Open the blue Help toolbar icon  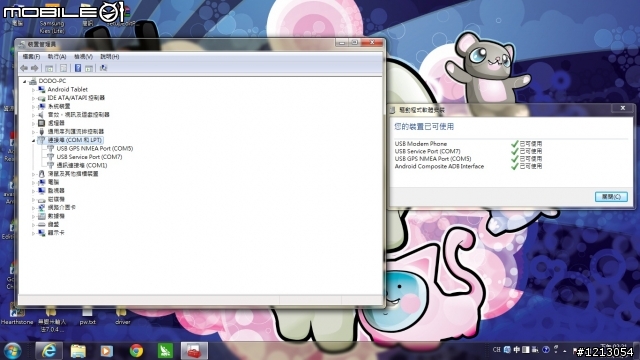click(x=78, y=68)
